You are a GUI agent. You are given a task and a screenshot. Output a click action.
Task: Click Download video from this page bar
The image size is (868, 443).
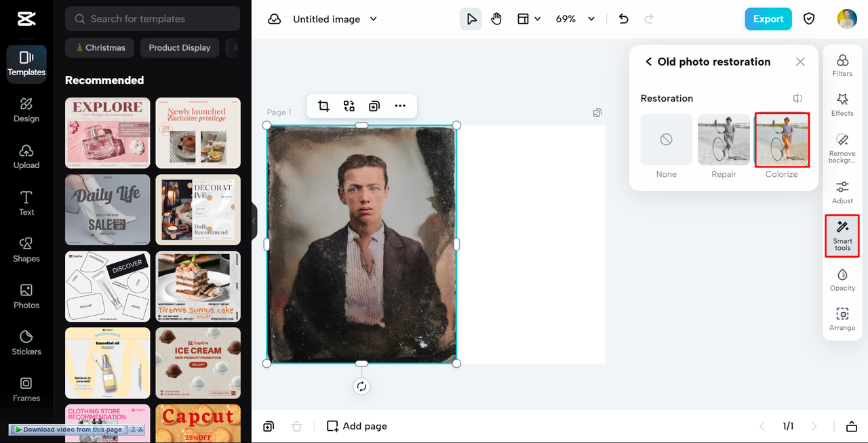click(69, 429)
